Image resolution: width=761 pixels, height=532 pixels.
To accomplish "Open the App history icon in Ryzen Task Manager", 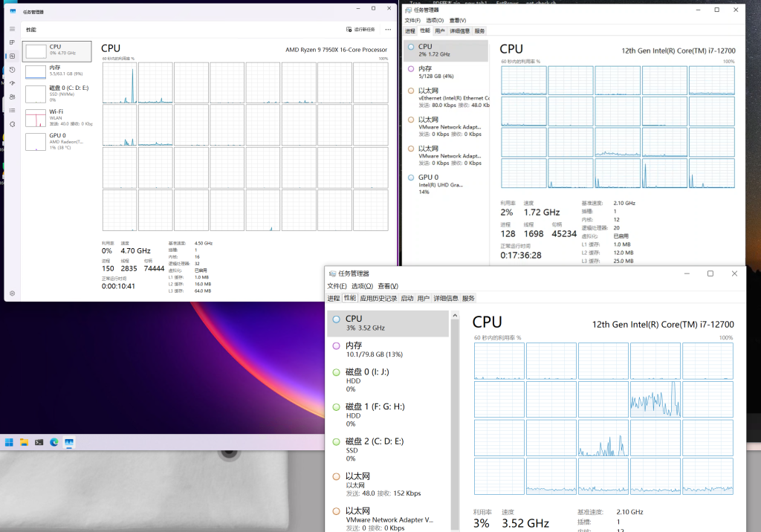I will point(12,70).
